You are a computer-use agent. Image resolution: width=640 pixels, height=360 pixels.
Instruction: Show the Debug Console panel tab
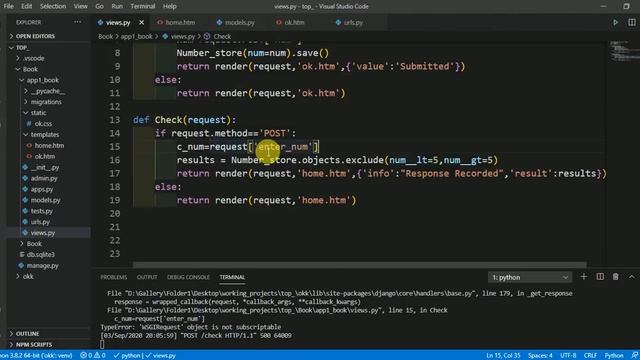(x=188, y=277)
